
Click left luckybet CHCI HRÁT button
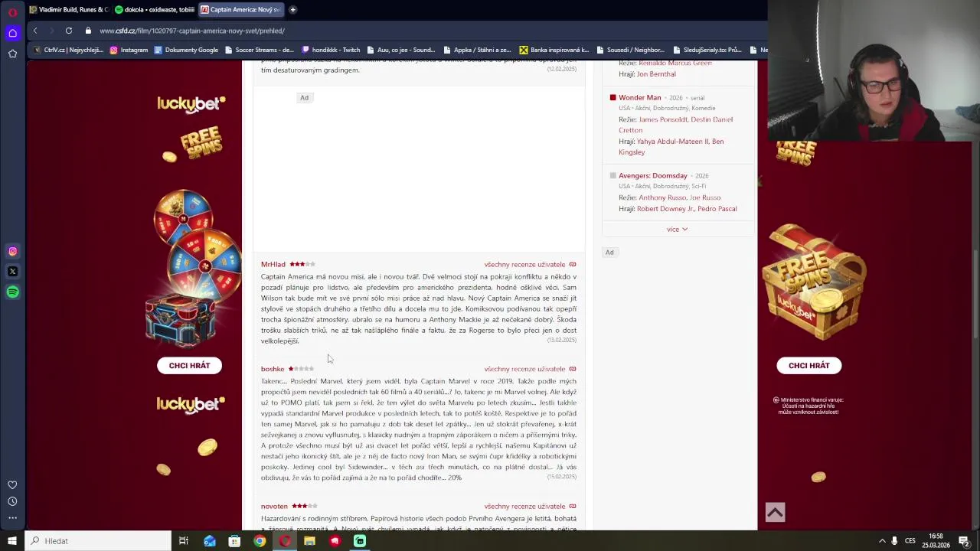[x=189, y=366]
